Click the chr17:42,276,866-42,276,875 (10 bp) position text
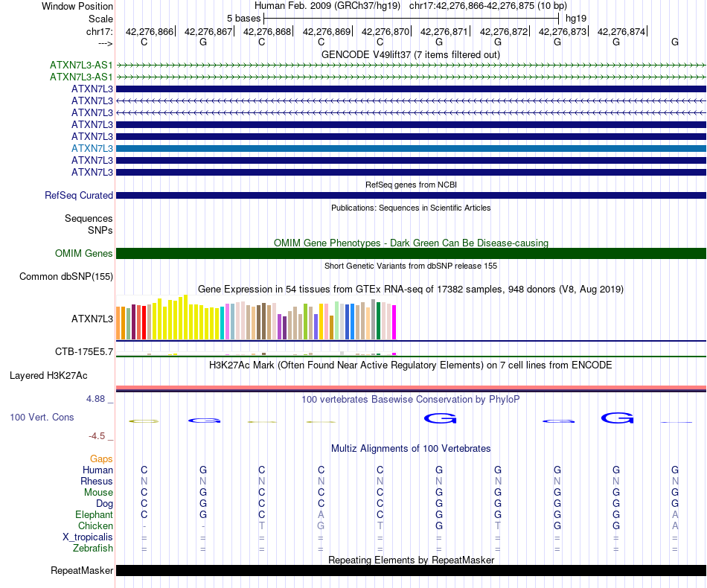 pyautogui.click(x=488, y=6)
